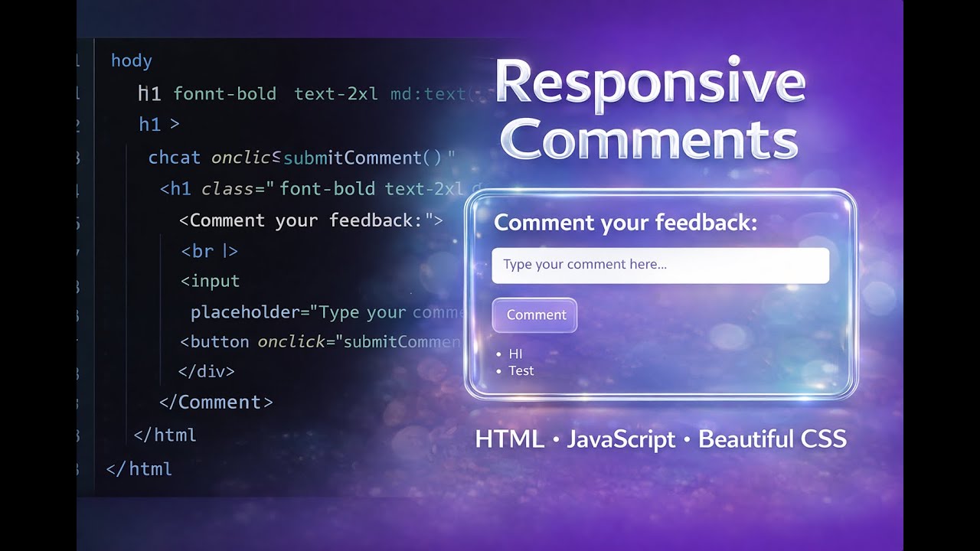This screenshot has width=980, height=551.
Task: Click the "<br |>" code line
Action: point(209,251)
